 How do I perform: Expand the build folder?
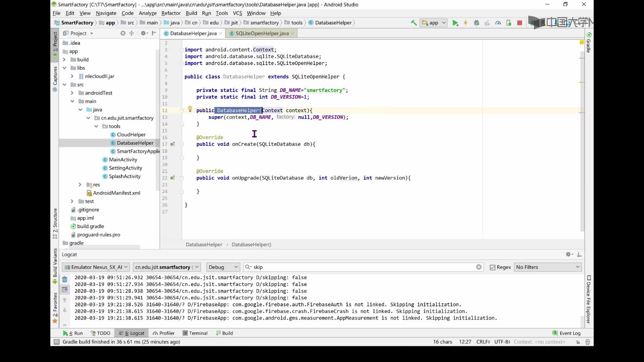click(64, 60)
